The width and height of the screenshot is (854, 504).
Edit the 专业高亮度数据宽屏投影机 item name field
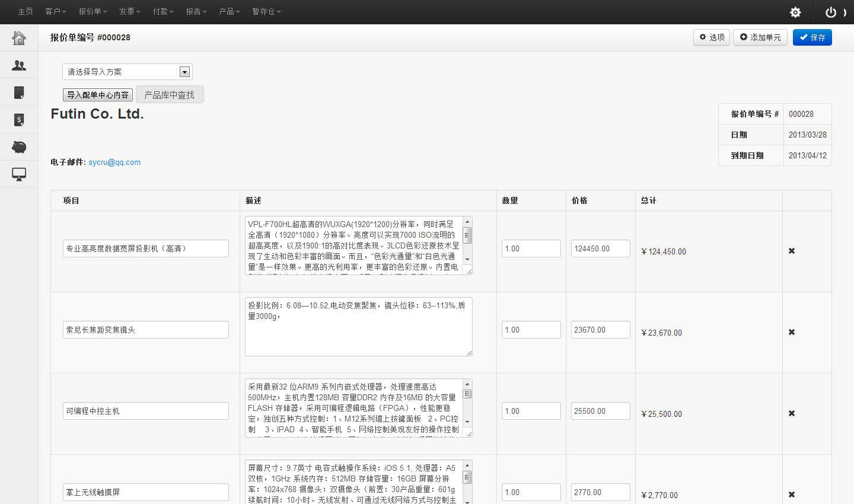click(x=146, y=248)
